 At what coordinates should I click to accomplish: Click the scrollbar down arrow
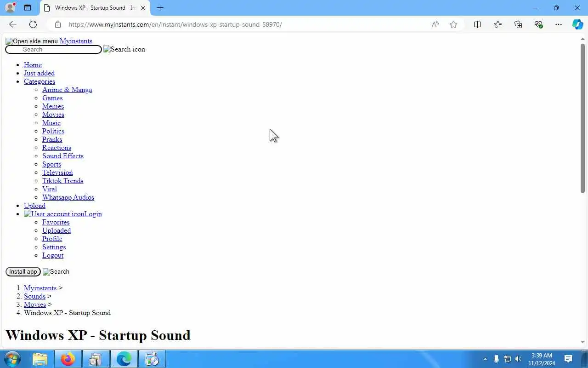point(582,342)
